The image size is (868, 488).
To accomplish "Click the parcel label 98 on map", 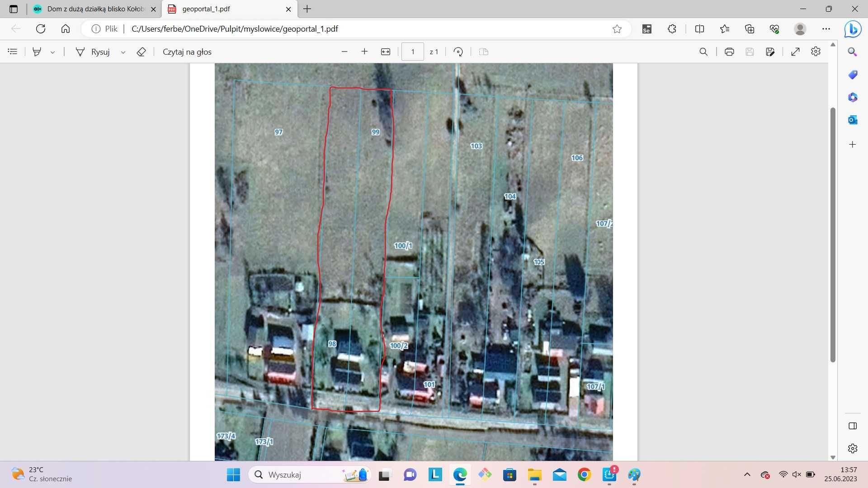I will click(332, 344).
